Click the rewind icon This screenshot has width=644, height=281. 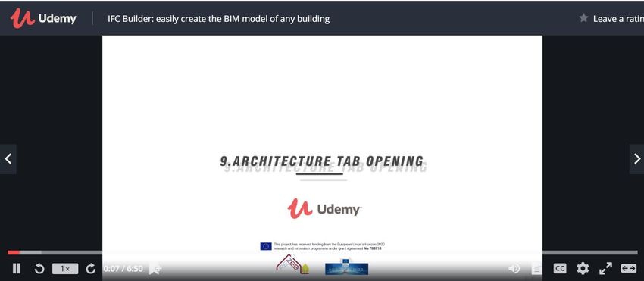39,269
